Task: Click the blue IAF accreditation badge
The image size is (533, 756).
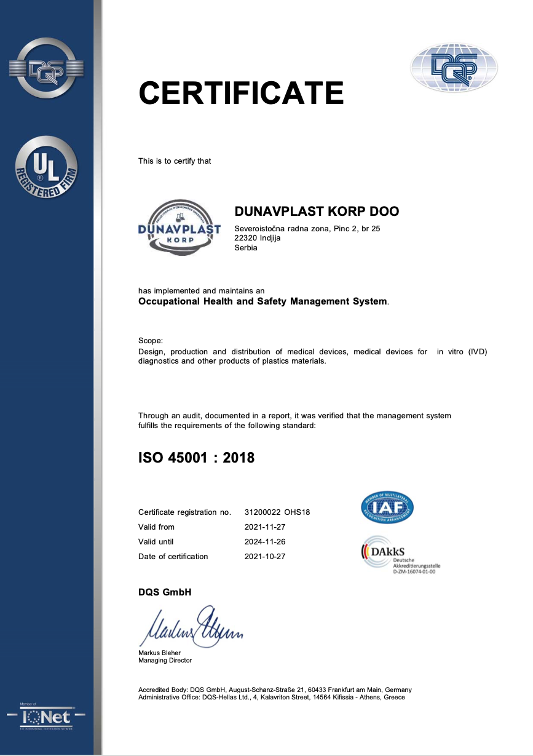Action: coord(387,507)
